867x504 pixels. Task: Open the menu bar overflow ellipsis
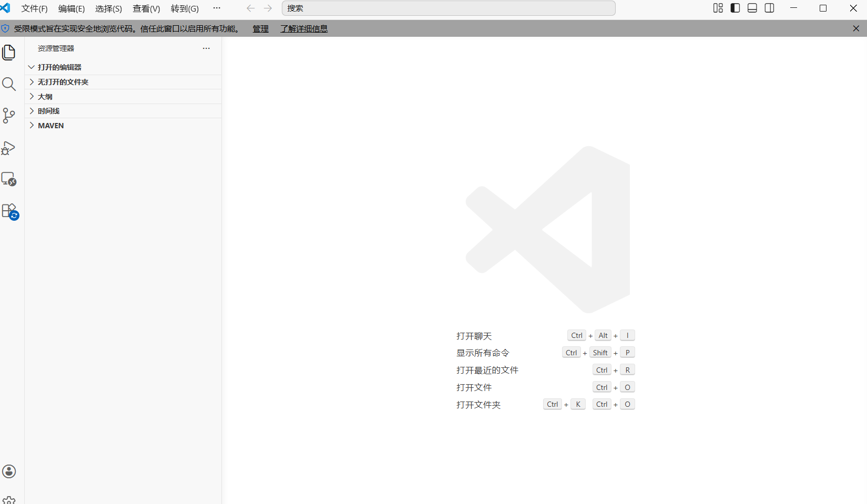click(217, 8)
